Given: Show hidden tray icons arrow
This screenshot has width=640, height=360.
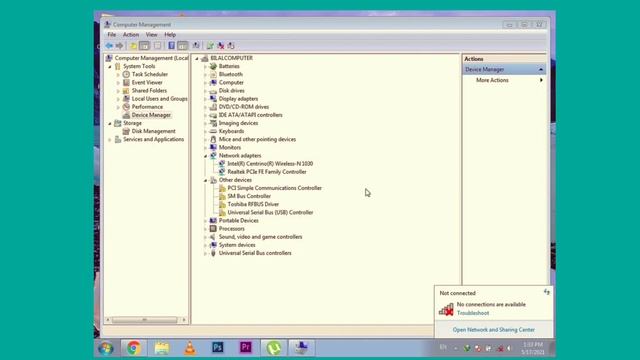Looking at the screenshot, I should [x=456, y=349].
